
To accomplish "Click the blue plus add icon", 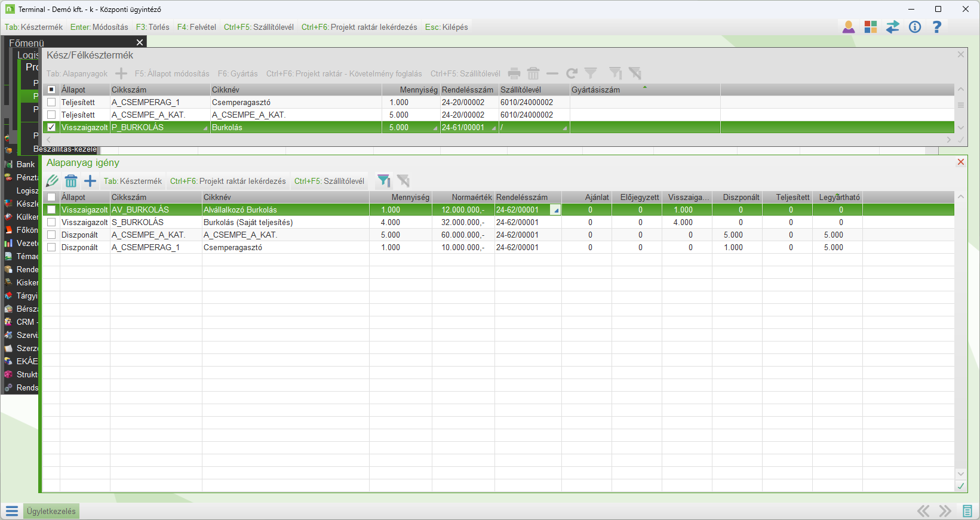I will pos(90,181).
